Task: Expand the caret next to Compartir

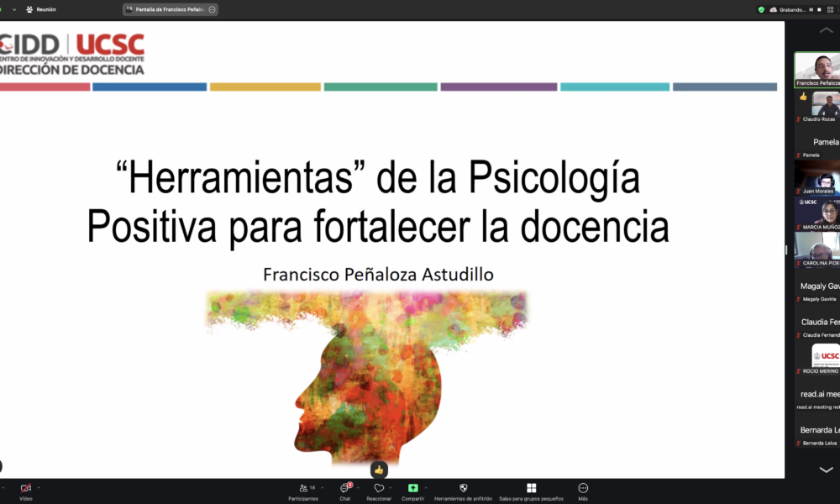Action: pyautogui.click(x=426, y=488)
